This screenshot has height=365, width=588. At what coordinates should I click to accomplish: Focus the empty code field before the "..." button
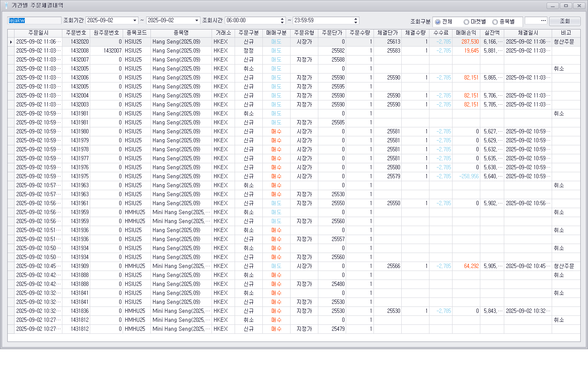532,21
